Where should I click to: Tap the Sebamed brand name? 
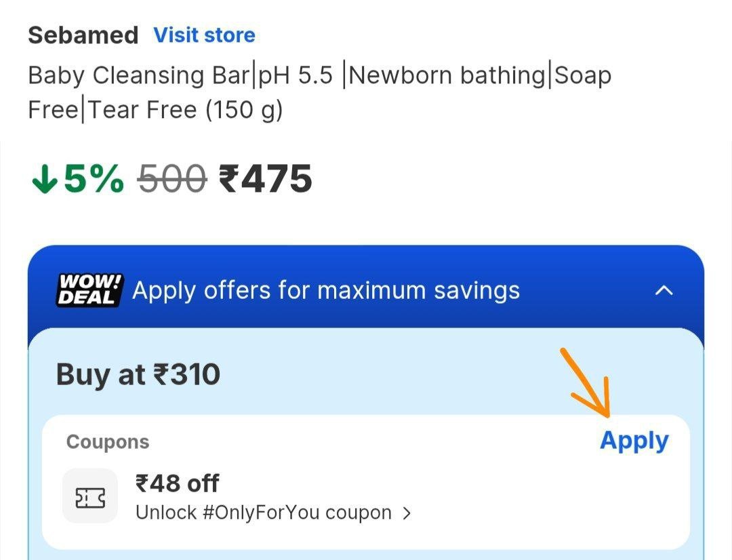point(83,35)
